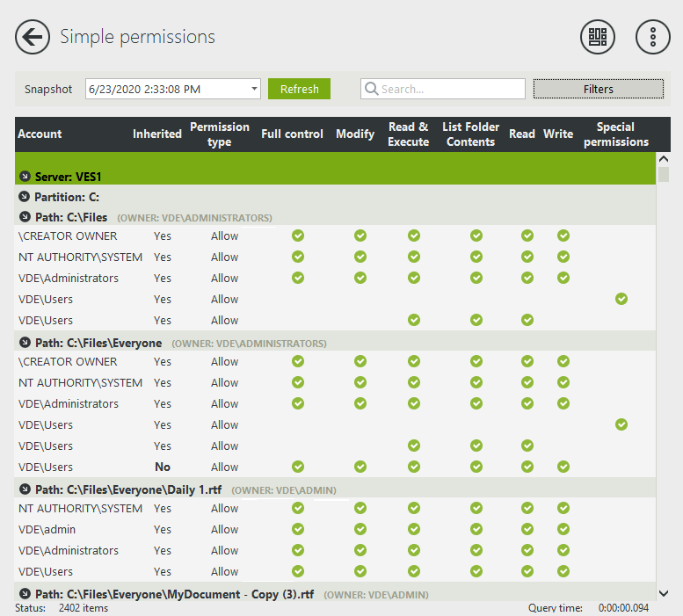
Task: Sort by the Inherited column header
Action: click(157, 134)
